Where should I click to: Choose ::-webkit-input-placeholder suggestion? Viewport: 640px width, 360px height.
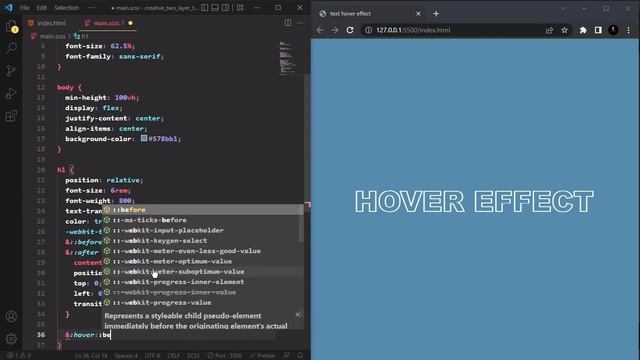pyautogui.click(x=202, y=230)
